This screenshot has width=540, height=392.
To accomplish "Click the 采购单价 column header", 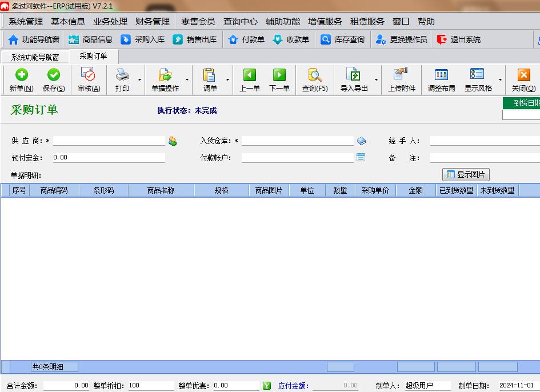I will pos(375,190).
